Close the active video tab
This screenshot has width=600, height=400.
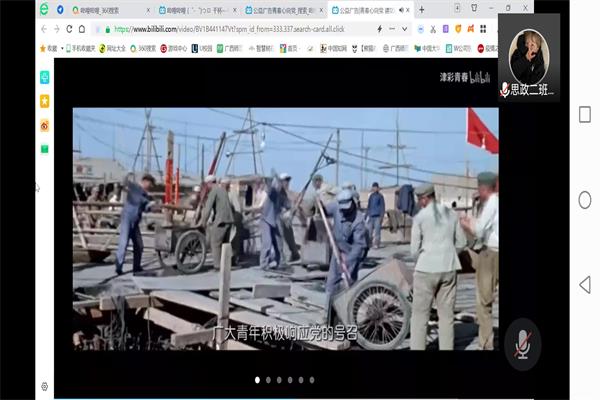408,10
